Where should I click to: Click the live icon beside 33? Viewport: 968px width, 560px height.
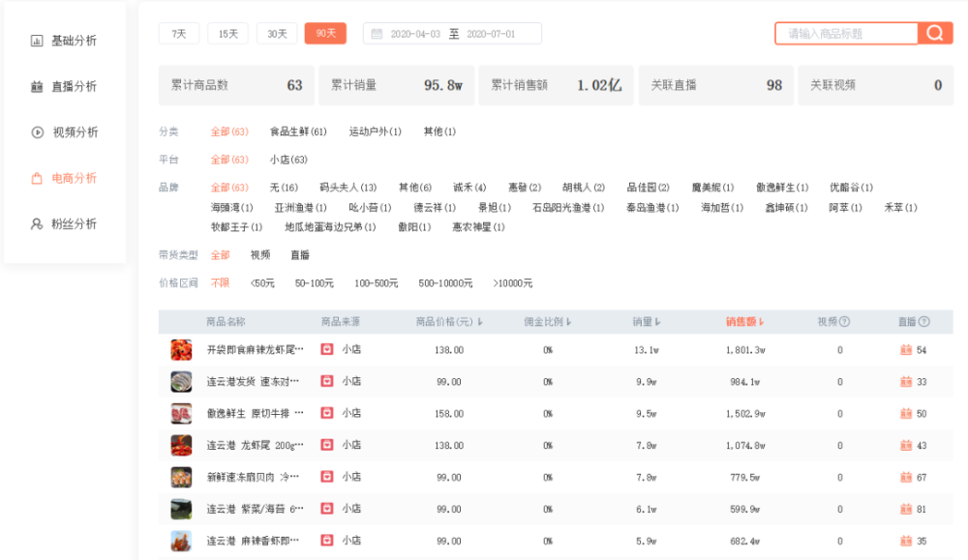click(x=906, y=382)
